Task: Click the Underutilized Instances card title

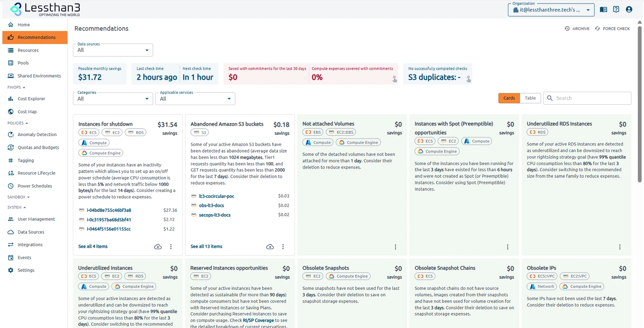Action: [105, 268]
